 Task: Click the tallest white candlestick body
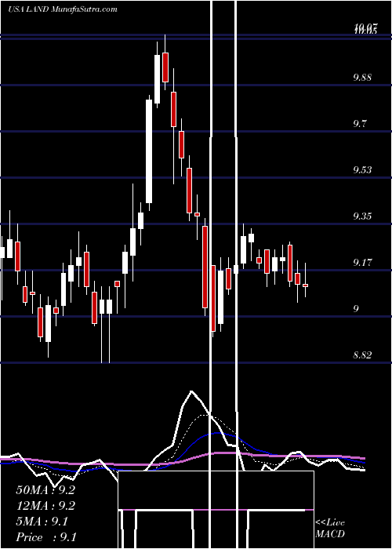(149, 151)
